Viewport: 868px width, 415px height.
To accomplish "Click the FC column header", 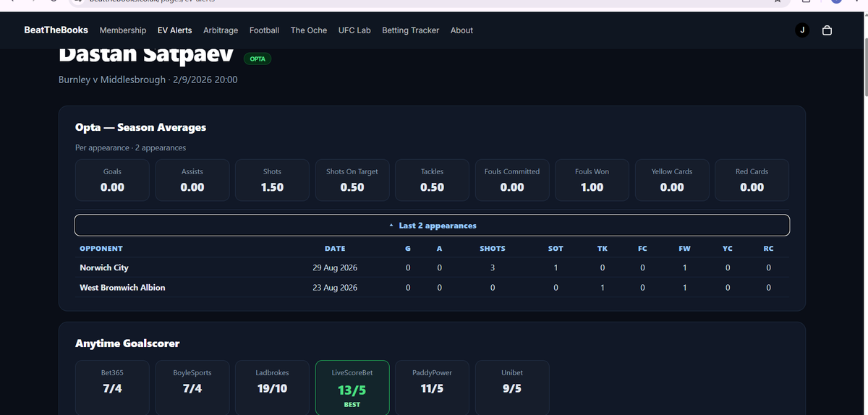I will [642, 248].
